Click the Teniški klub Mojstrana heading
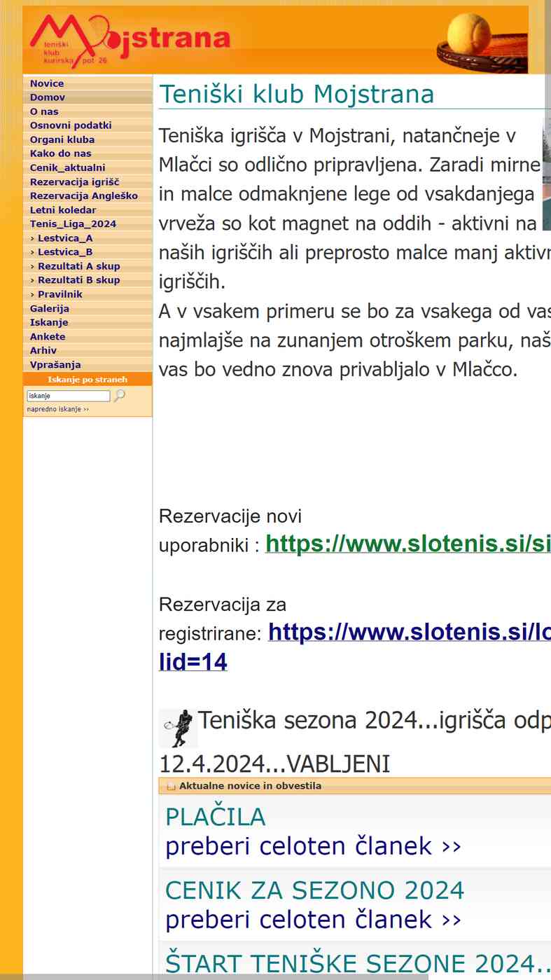 pos(297,94)
